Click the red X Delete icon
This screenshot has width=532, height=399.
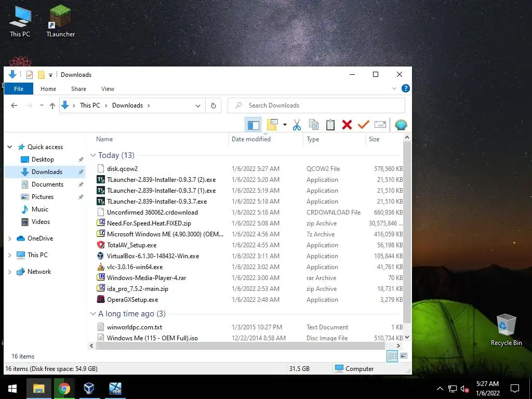tap(347, 125)
